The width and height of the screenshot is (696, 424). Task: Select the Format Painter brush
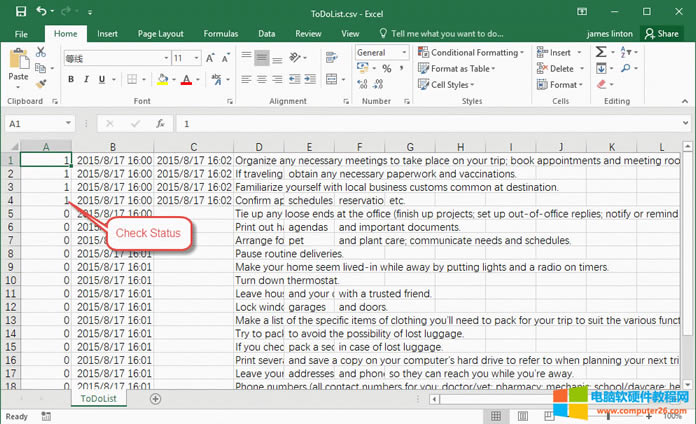[x=40, y=84]
